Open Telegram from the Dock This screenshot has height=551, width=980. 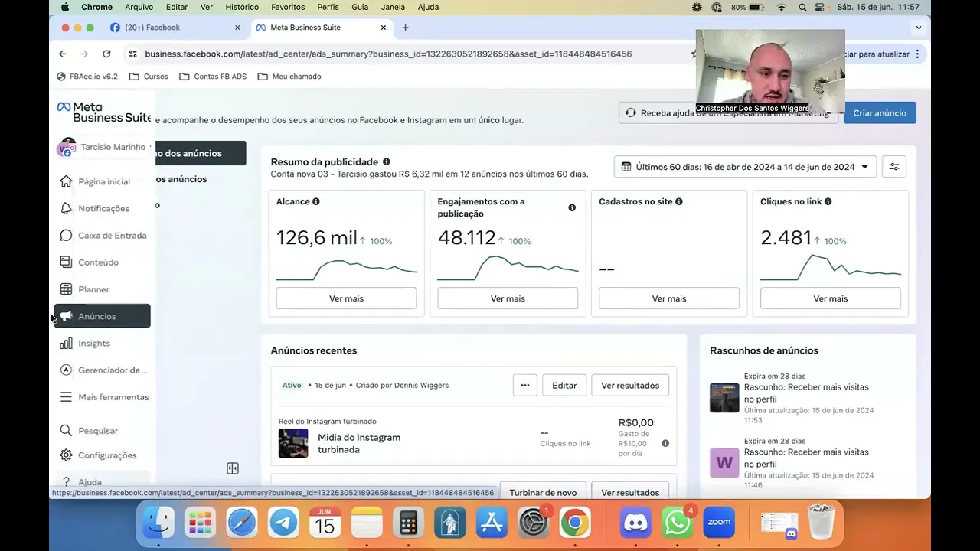pyautogui.click(x=283, y=523)
